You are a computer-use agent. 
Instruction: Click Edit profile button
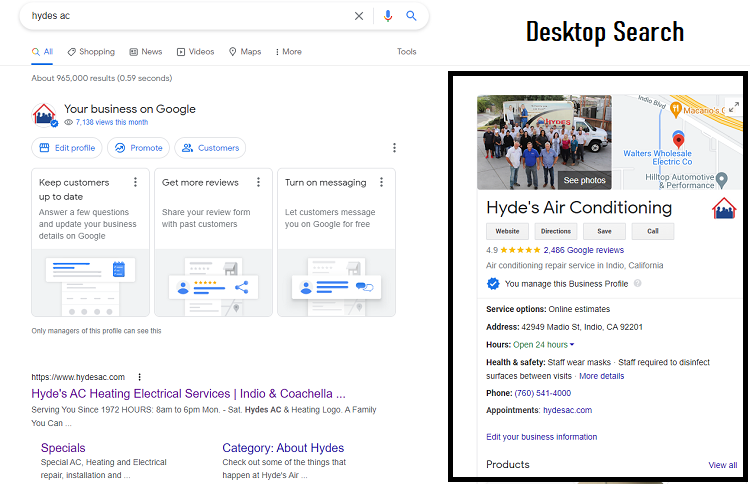point(67,148)
